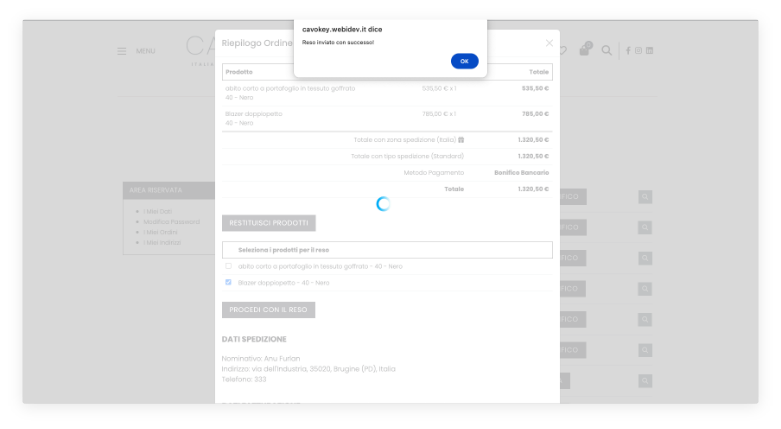Select I Miei Indirizzi in sidebar
Viewport: 781px width, 429px height.
[160, 242]
